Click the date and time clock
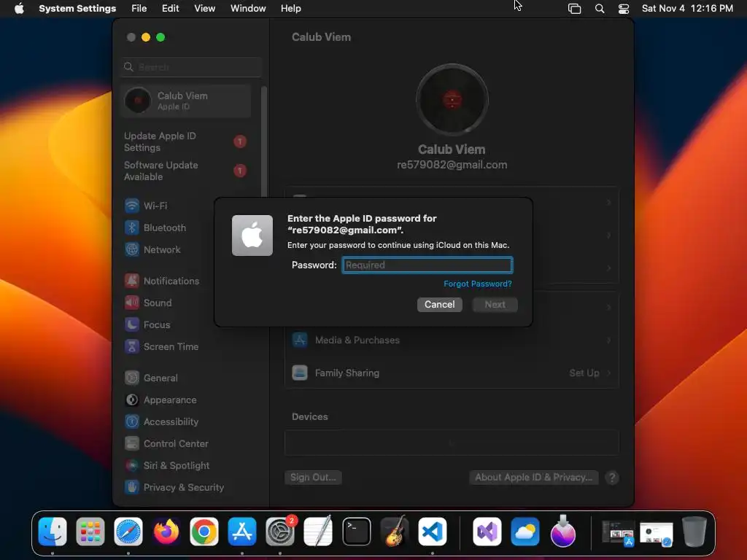747x560 pixels. pyautogui.click(x=687, y=8)
